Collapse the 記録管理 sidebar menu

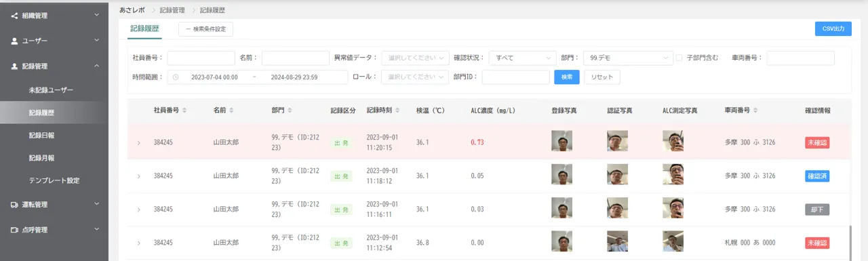point(96,66)
